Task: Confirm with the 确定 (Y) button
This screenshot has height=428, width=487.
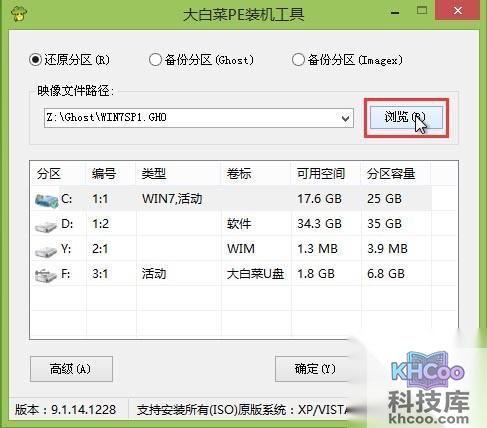Action: click(x=315, y=369)
